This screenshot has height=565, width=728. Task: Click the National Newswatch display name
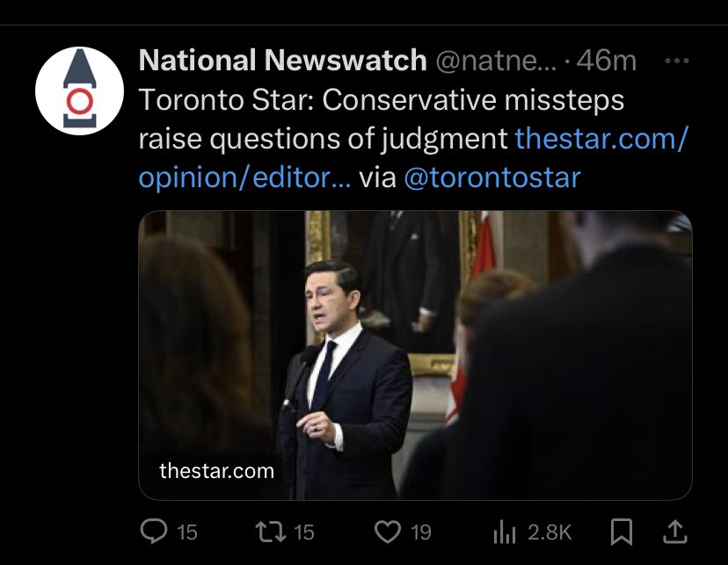coord(282,61)
